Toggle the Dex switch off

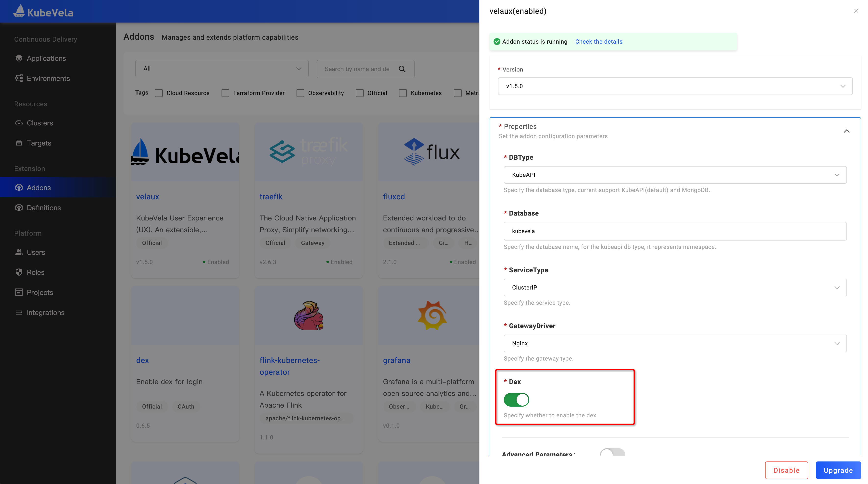(x=516, y=400)
